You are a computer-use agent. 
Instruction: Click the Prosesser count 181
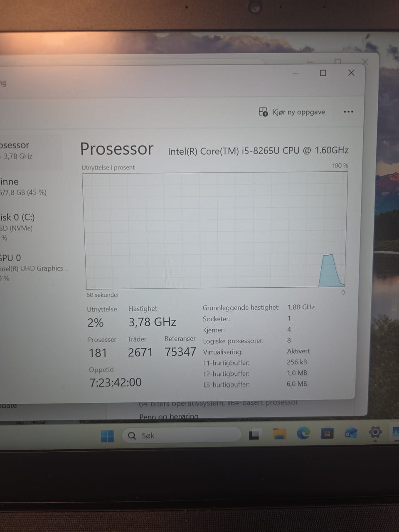[98, 353]
